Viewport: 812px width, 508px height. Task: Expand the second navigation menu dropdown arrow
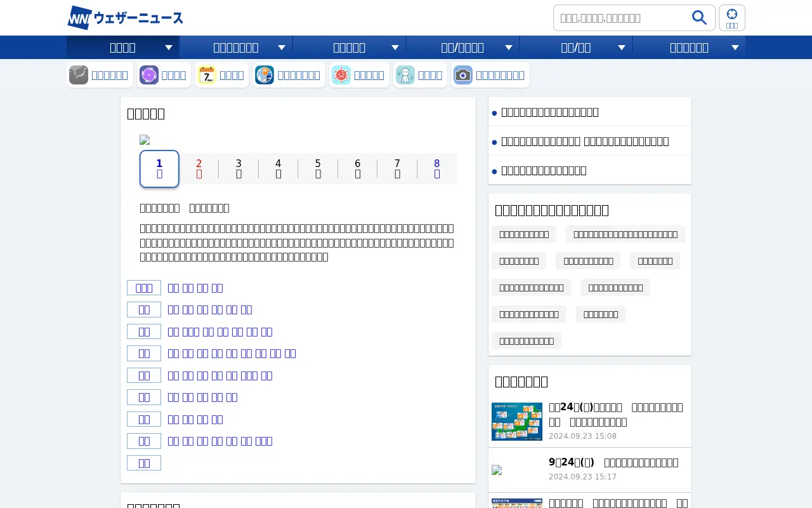pyautogui.click(x=282, y=48)
